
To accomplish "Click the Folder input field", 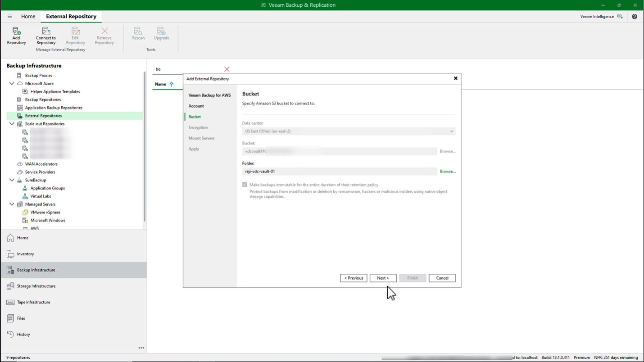I will 340,172.
